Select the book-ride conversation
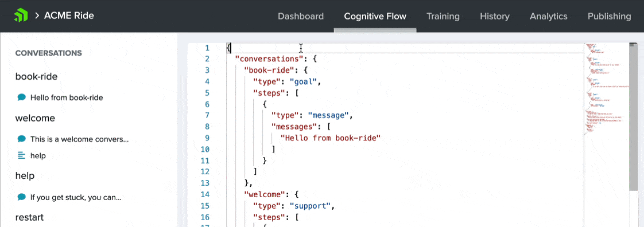Screen dimensions: 644x227 click(36, 76)
